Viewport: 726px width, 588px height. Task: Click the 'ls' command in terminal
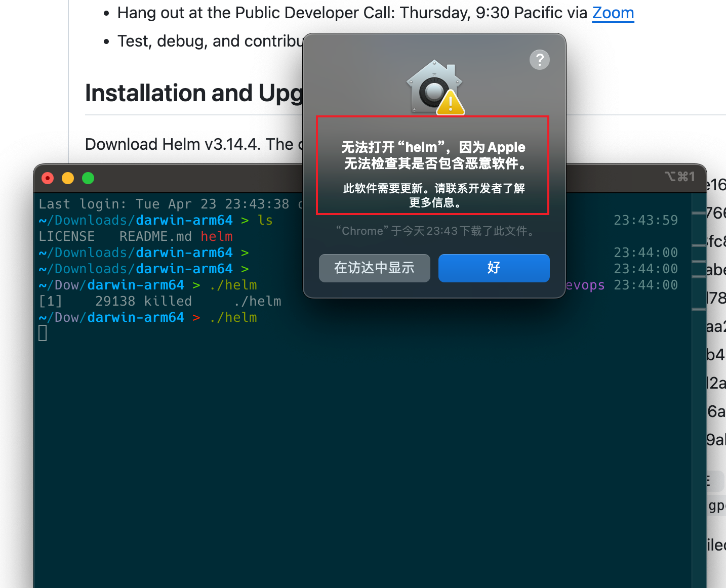pos(265,220)
